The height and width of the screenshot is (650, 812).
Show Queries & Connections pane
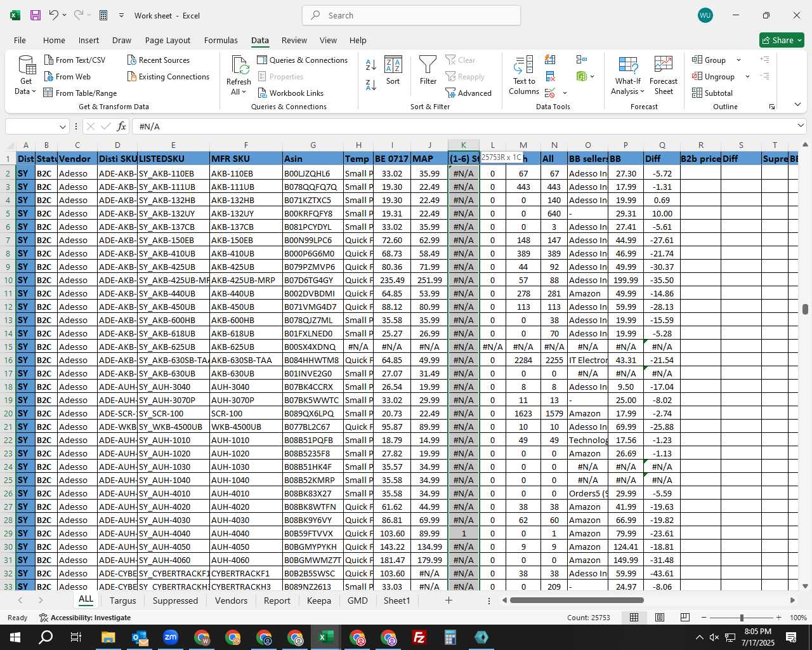303,60
